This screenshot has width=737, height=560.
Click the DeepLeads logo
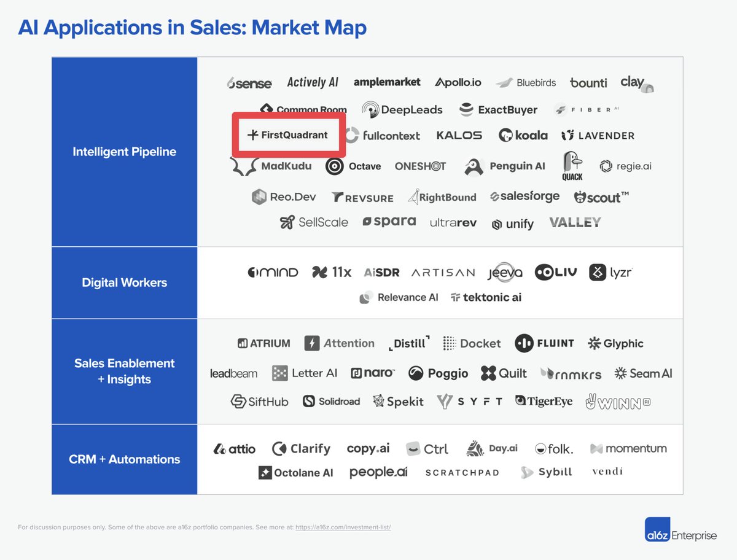click(402, 110)
